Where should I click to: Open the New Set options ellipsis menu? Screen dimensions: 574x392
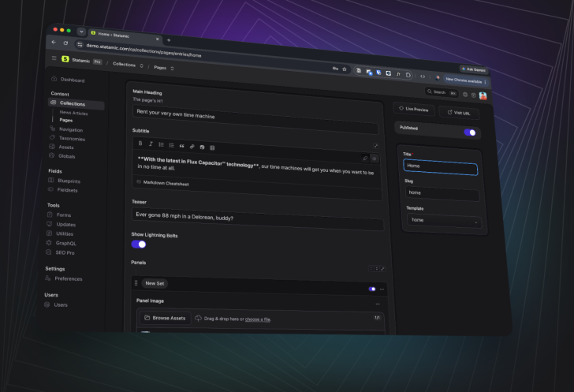tap(382, 289)
